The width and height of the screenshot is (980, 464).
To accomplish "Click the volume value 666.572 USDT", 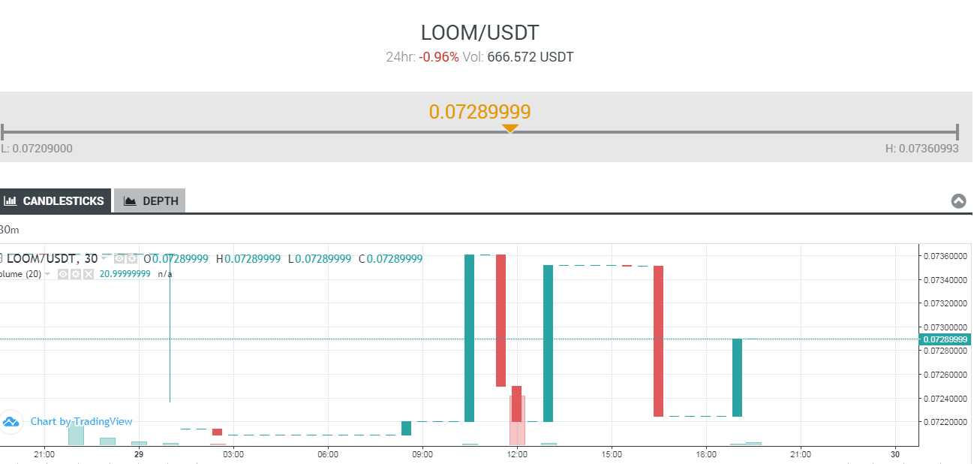I will (531, 57).
